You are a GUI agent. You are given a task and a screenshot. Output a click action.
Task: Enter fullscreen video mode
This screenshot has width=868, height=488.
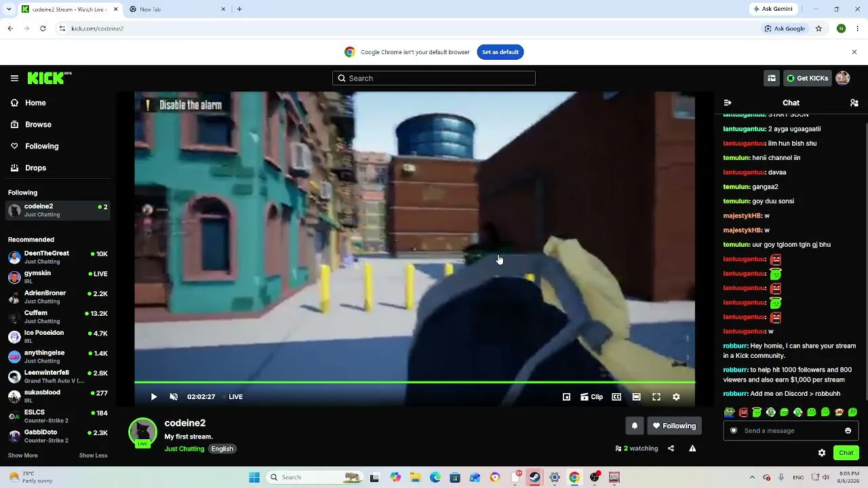tap(656, 397)
